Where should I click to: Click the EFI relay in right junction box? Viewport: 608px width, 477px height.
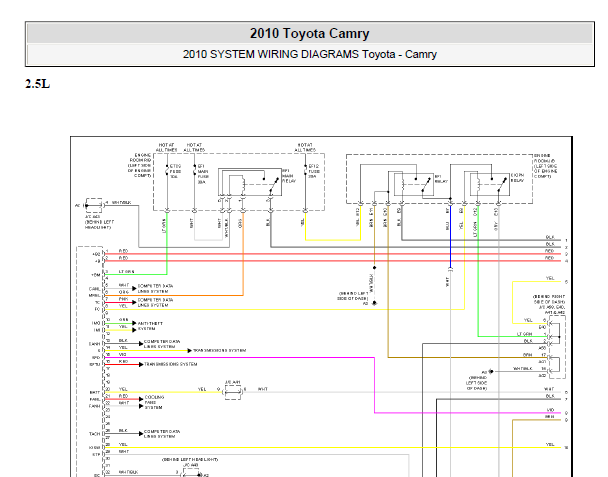coord(414,184)
